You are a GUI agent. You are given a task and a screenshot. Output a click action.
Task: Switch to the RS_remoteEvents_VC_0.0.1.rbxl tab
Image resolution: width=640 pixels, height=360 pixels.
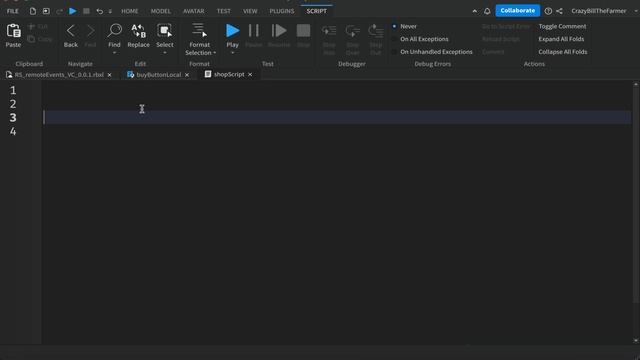59,75
